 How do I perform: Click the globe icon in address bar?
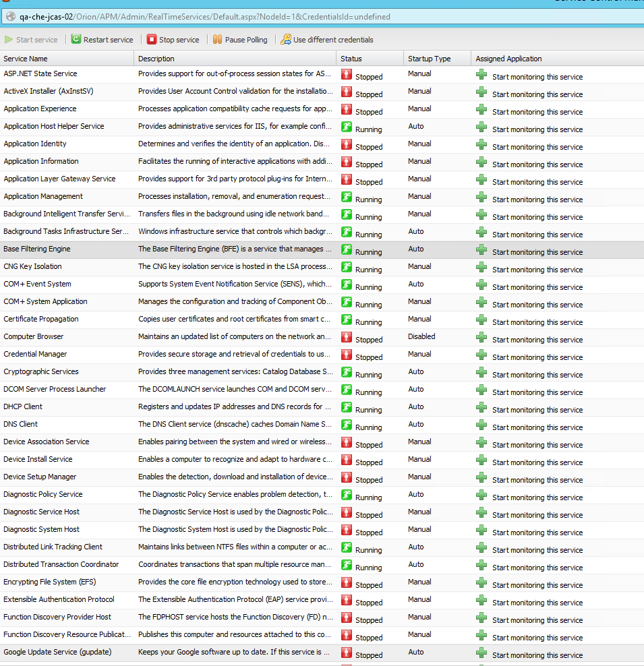pos(11,17)
